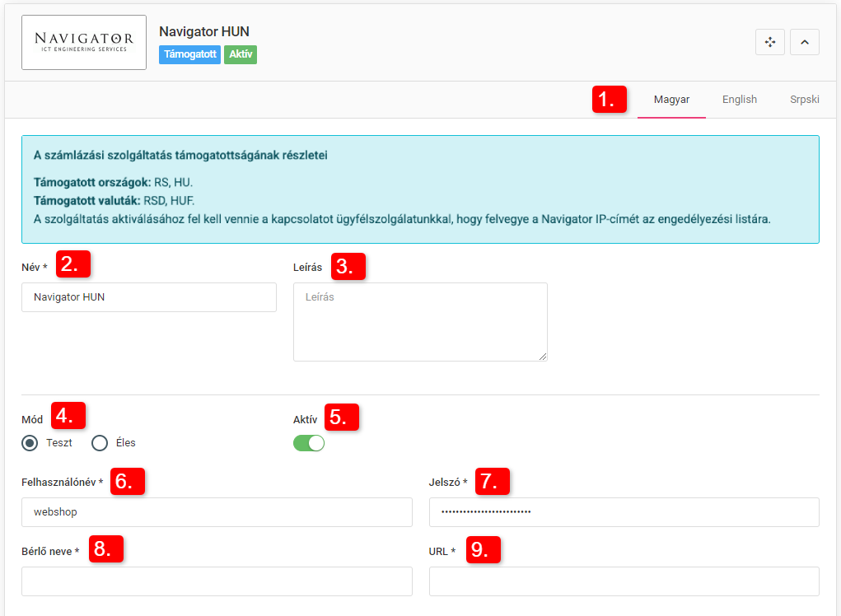This screenshot has height=616, width=841.
Task: Collapse the Navigator HUN panel
Action: (x=804, y=42)
